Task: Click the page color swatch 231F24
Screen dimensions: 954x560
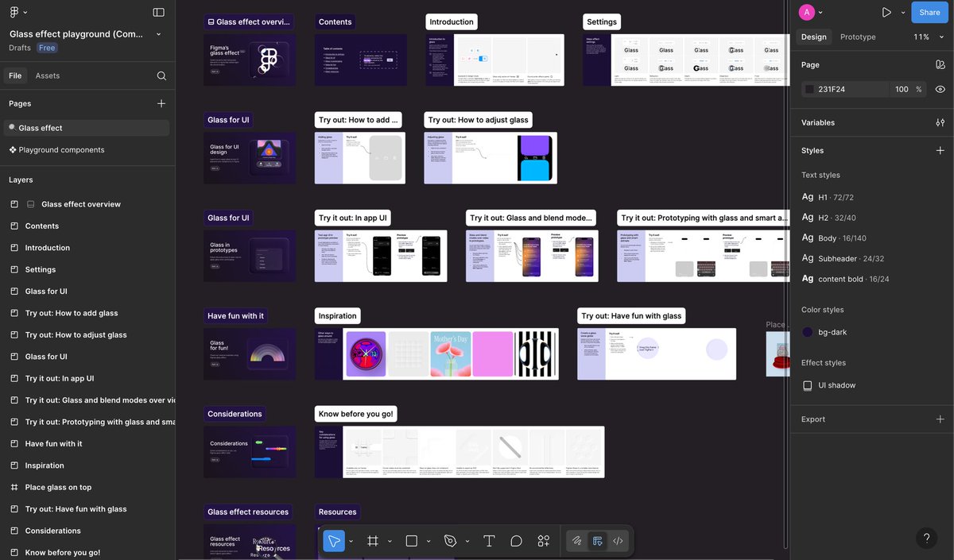Action: [809, 89]
